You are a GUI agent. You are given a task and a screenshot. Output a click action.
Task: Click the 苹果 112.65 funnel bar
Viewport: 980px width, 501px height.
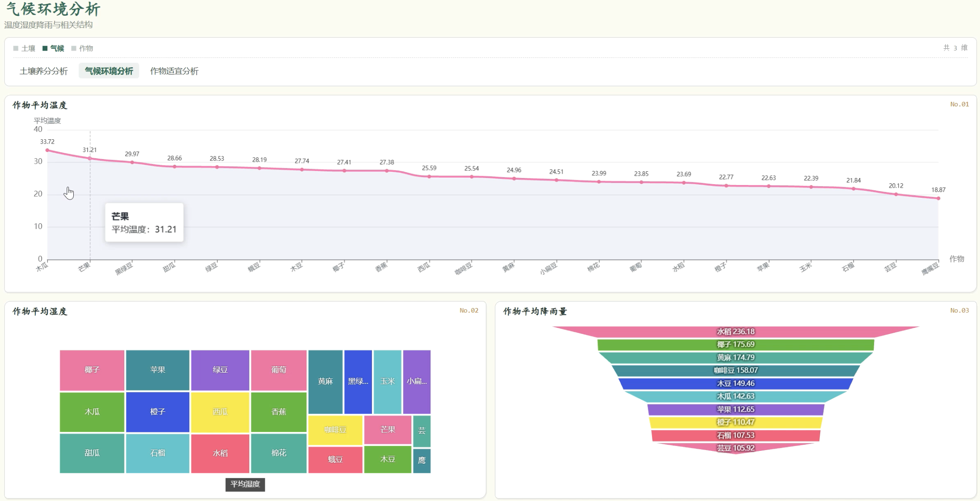[735, 410]
